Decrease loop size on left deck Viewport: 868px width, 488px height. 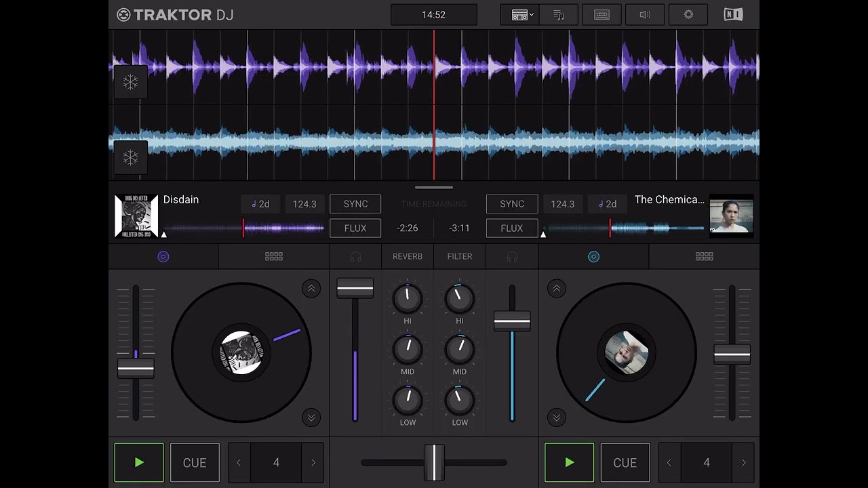(239, 462)
